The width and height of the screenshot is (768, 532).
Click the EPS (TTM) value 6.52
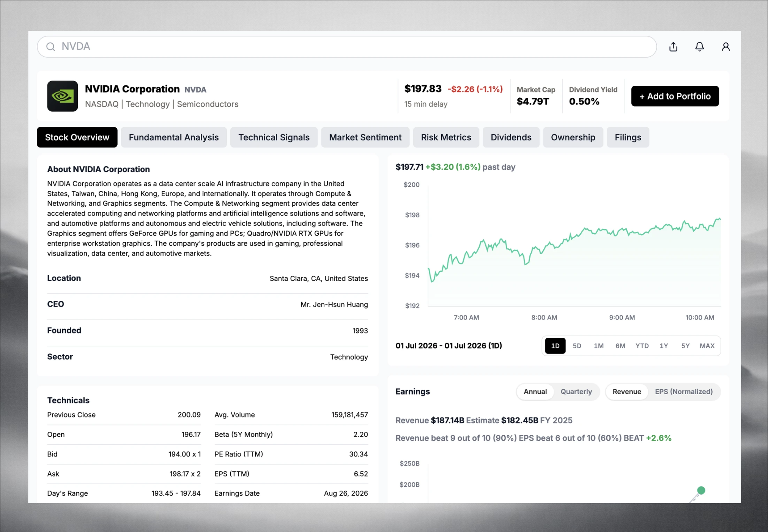click(360, 474)
